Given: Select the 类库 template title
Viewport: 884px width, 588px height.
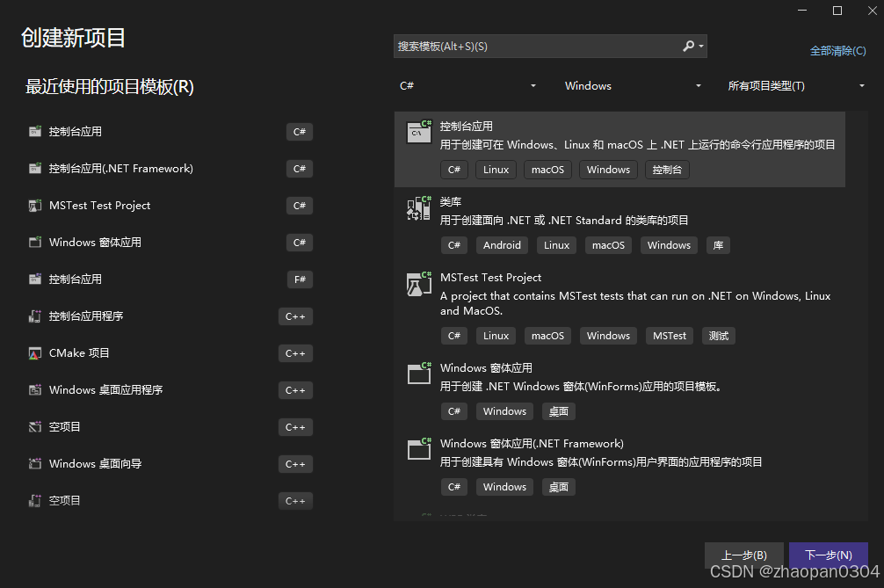Looking at the screenshot, I should pos(451,202).
